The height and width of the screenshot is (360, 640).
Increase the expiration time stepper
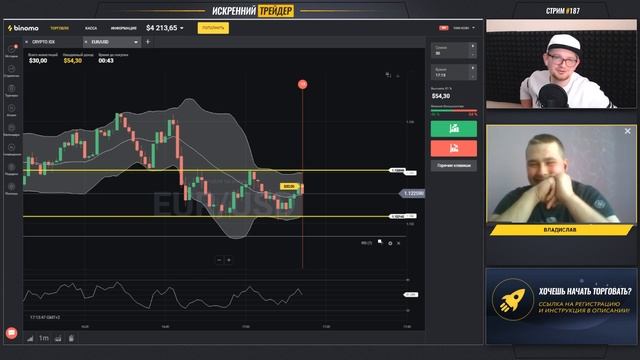pos(473,69)
